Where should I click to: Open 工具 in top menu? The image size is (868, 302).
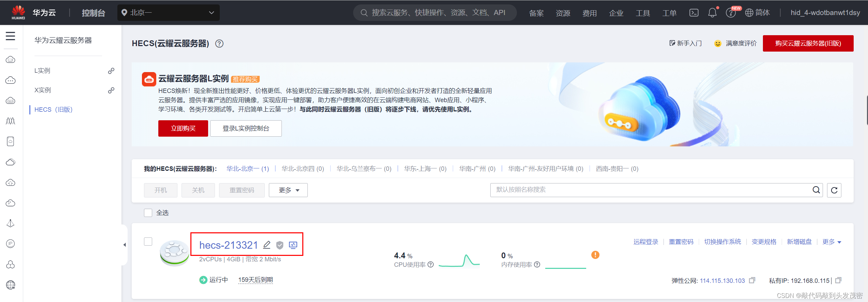click(643, 13)
